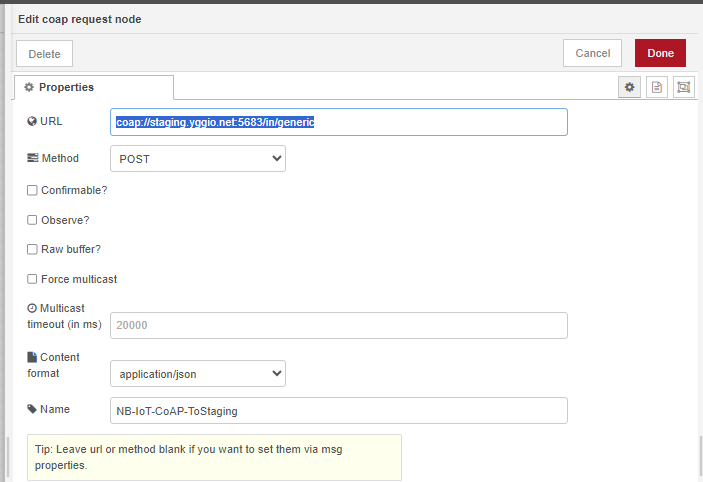Screen dimensions: 703x482
Task: Enable Force multicast checkbox
Action: pos(32,279)
